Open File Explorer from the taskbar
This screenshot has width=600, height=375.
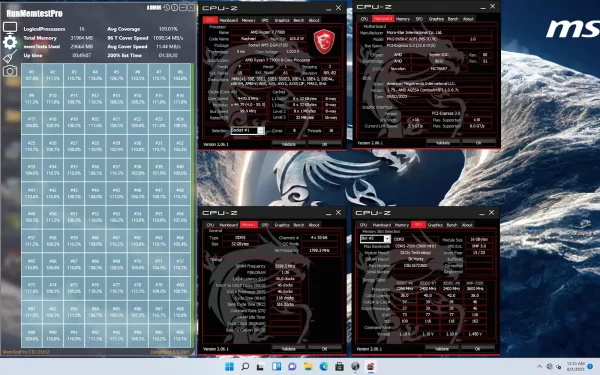point(308,367)
